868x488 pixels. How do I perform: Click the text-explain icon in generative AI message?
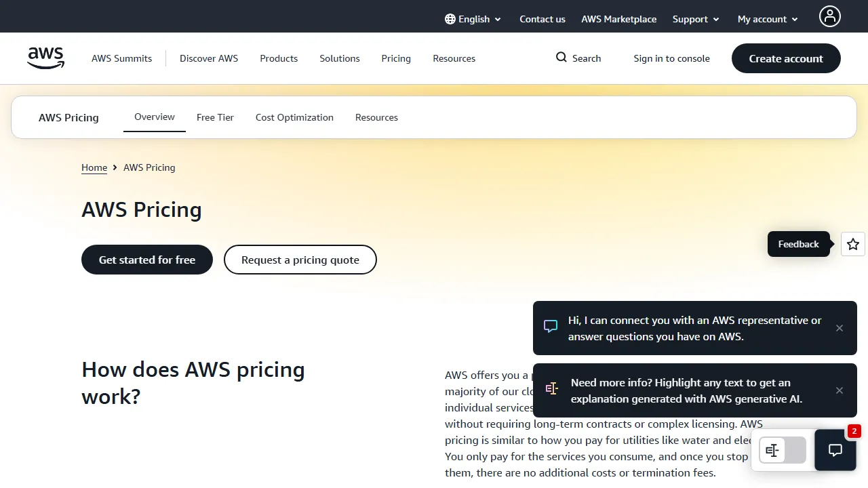(x=552, y=389)
